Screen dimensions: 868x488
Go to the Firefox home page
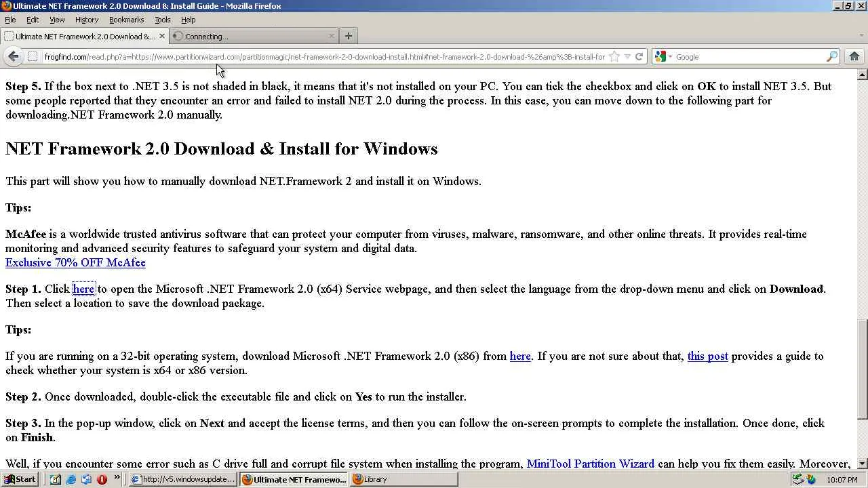point(854,57)
